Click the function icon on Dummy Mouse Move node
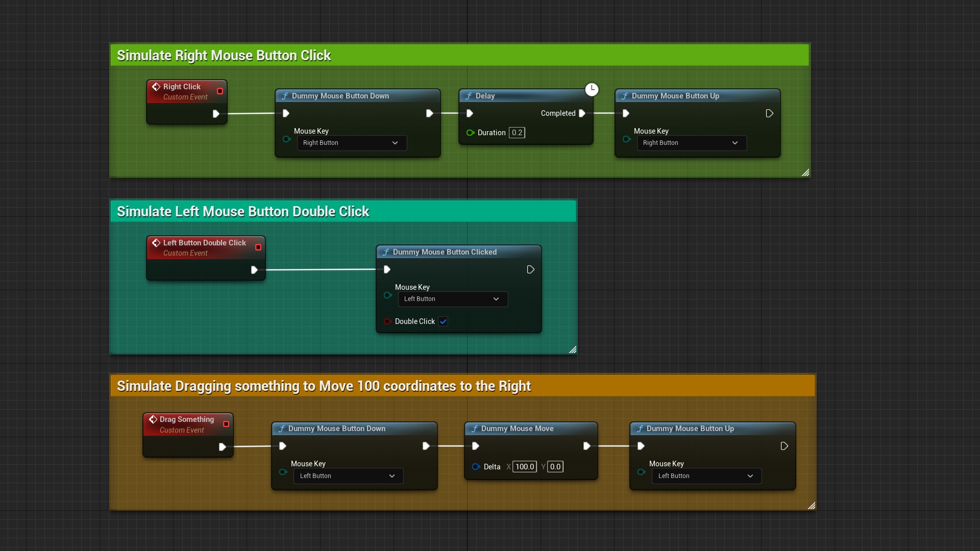This screenshot has height=551, width=980. pos(475,429)
